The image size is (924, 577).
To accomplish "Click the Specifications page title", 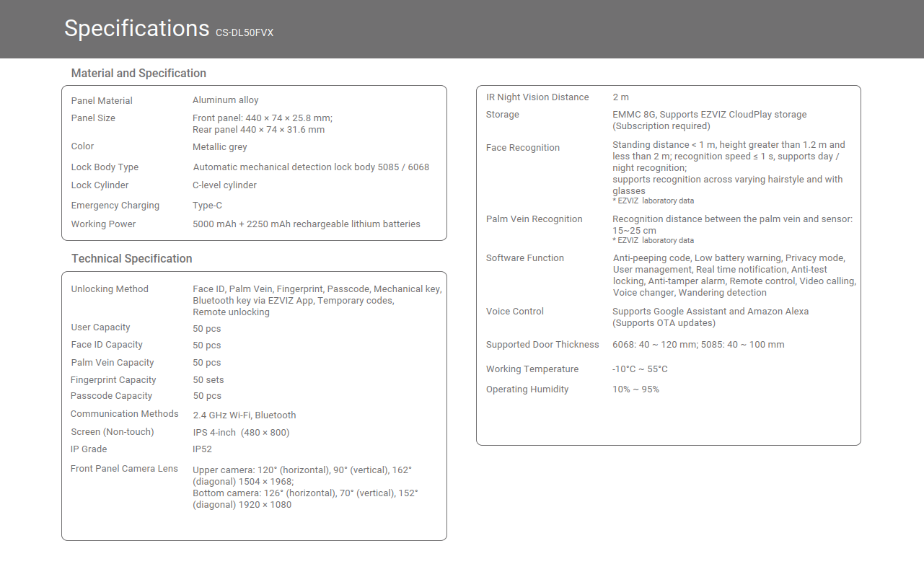I will [x=136, y=28].
